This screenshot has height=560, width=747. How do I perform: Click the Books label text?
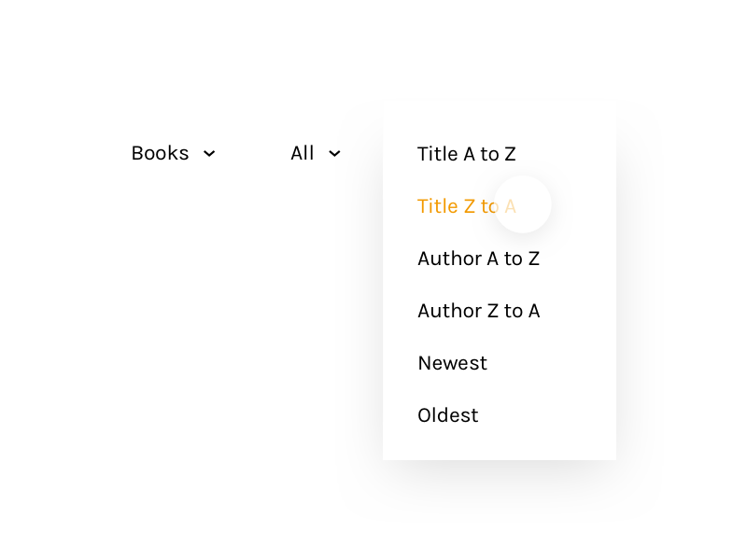tap(160, 153)
